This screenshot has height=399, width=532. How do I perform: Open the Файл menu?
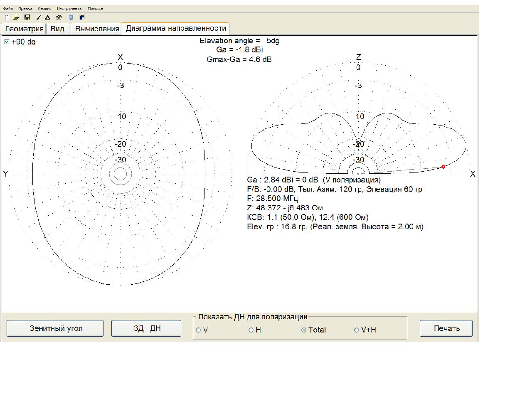[x=8, y=8]
